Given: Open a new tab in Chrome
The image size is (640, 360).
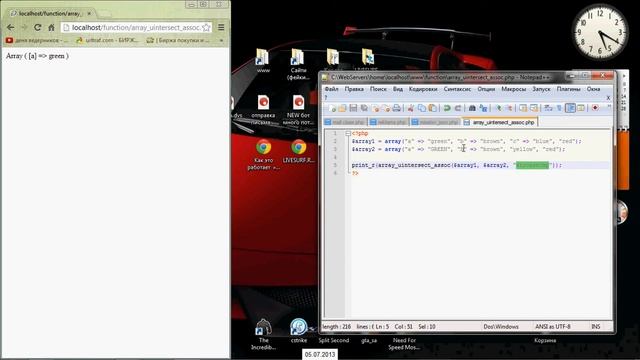Looking at the screenshot, I should (x=104, y=13).
